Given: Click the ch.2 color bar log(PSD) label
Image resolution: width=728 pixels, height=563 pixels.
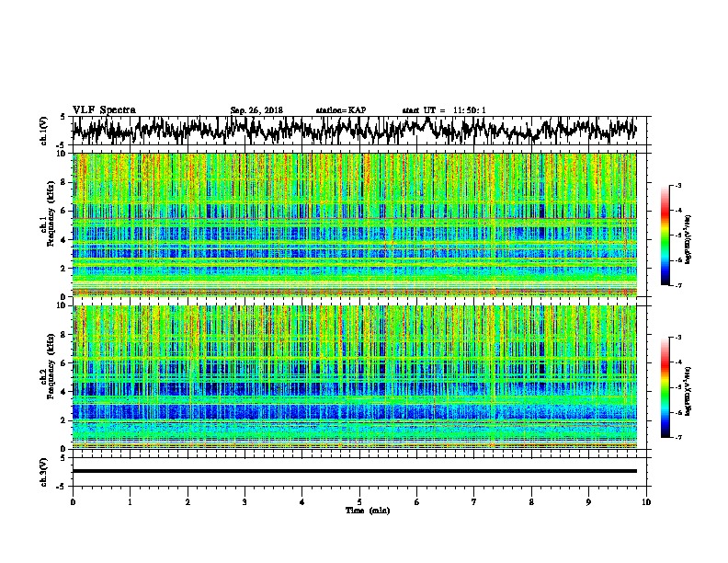Looking at the screenshot, I should 688,390.
